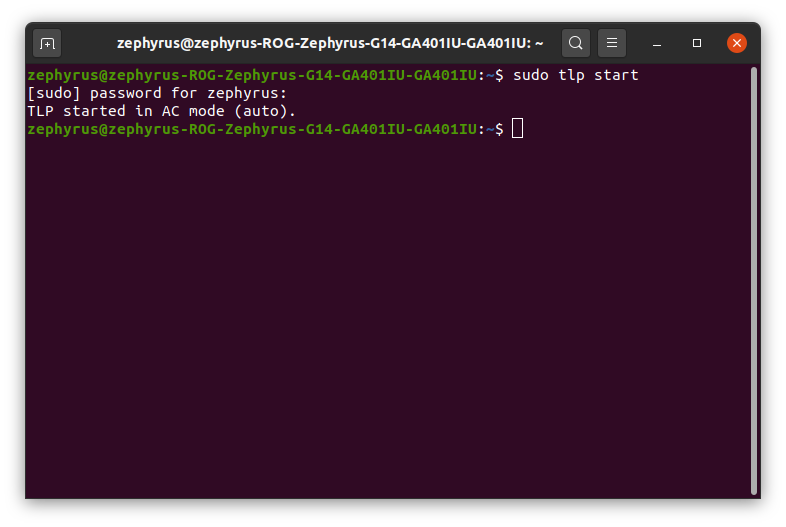Image resolution: width=786 pixels, height=527 pixels.
Task: Click the first green prompt hostname text
Action: point(252,75)
